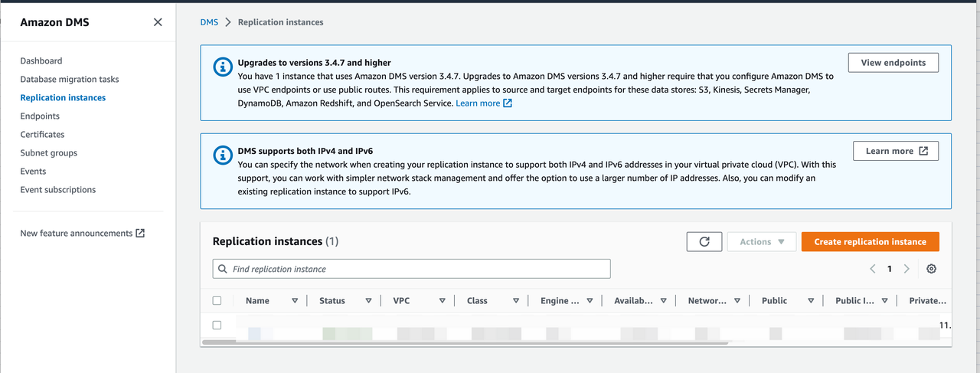Viewport: 980px width, 373px height.
Task: Click the Private column header
Action: point(928,301)
